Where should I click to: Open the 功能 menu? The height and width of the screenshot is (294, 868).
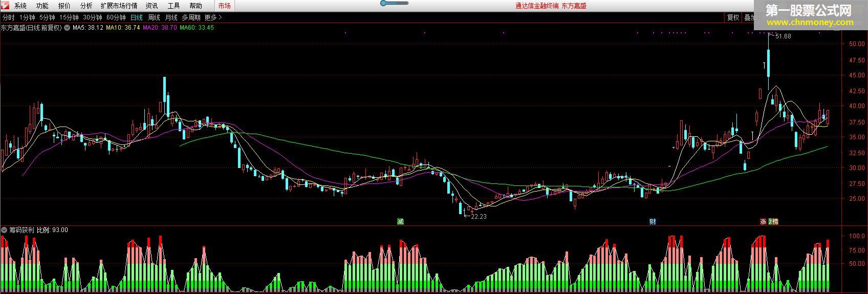(x=42, y=6)
